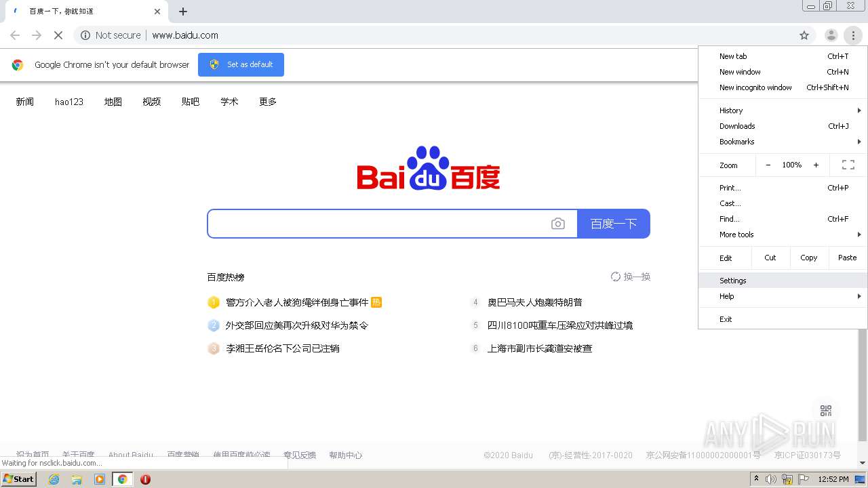Open the Chrome three-dot menu button

853,35
